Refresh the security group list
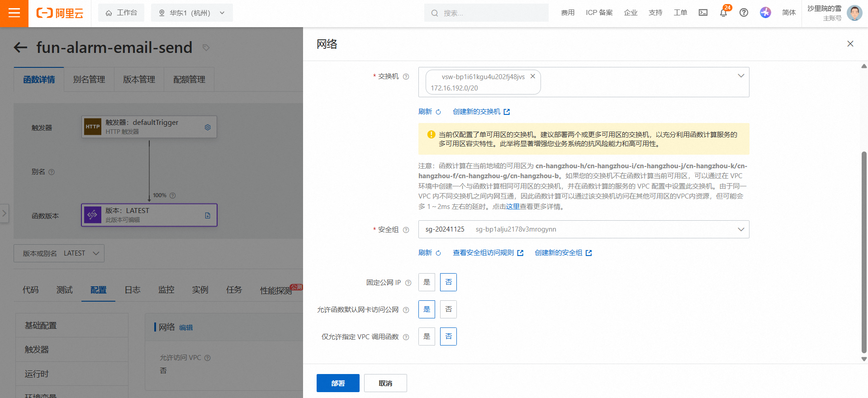This screenshot has width=868, height=398. (429, 253)
